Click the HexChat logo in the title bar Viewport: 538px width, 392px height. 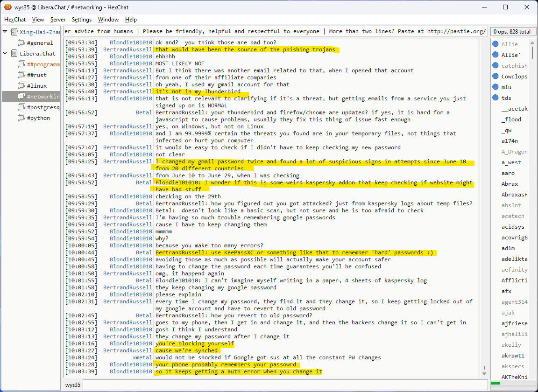click(x=7, y=7)
